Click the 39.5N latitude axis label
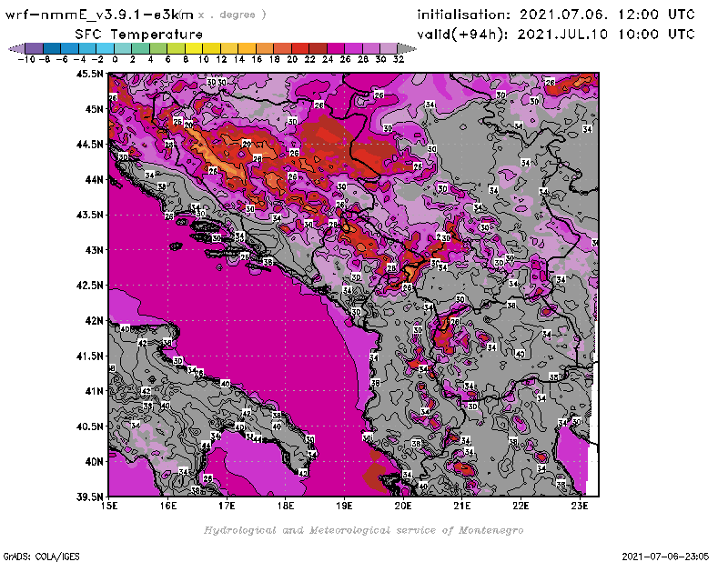 click(89, 497)
